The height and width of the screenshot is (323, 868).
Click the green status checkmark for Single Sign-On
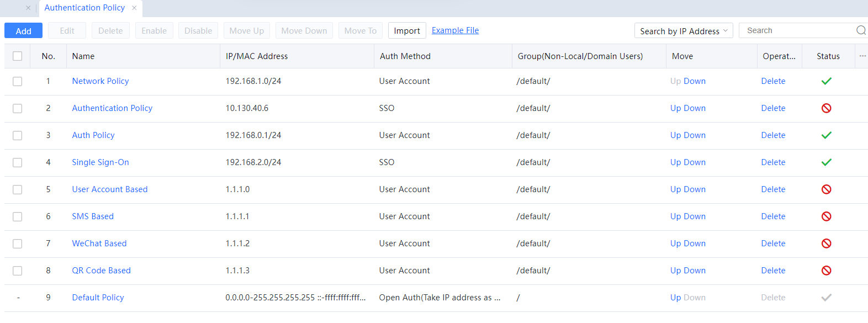826,162
